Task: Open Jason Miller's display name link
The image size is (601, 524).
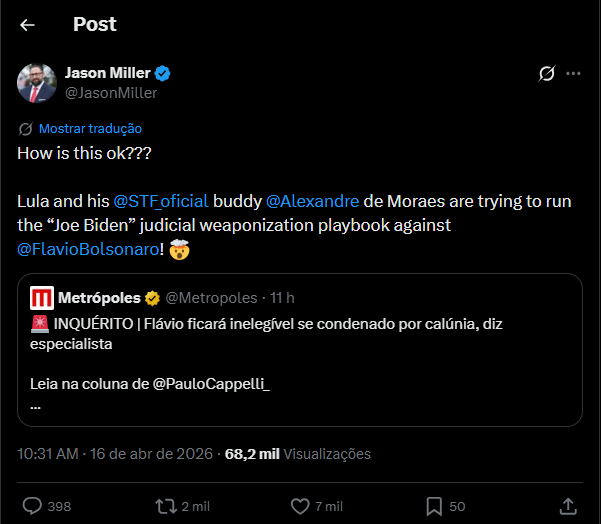Action: click(105, 73)
